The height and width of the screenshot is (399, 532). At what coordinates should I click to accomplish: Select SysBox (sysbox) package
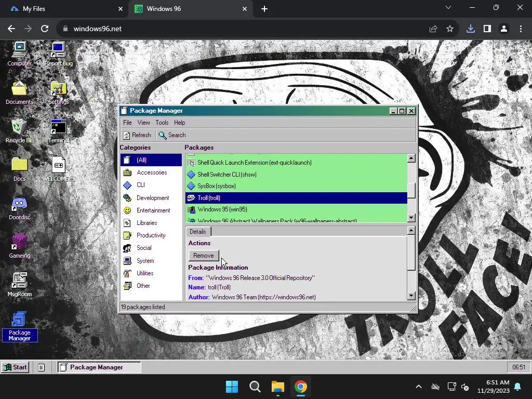click(296, 186)
